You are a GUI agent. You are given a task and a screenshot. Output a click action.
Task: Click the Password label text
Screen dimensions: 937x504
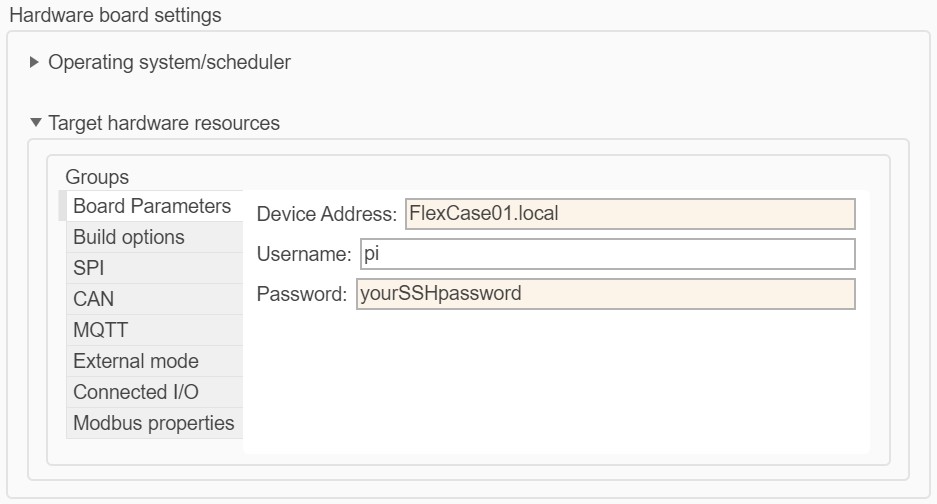tap(302, 294)
